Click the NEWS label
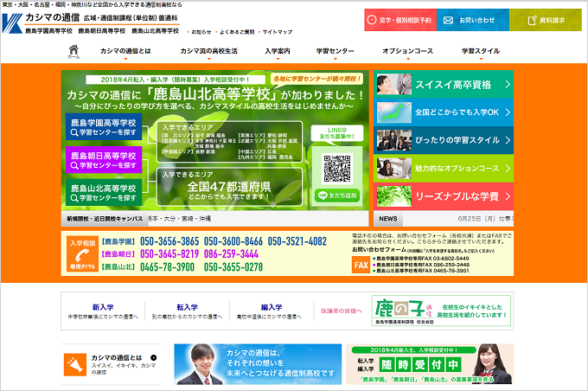588x391 pixels. coord(387,219)
